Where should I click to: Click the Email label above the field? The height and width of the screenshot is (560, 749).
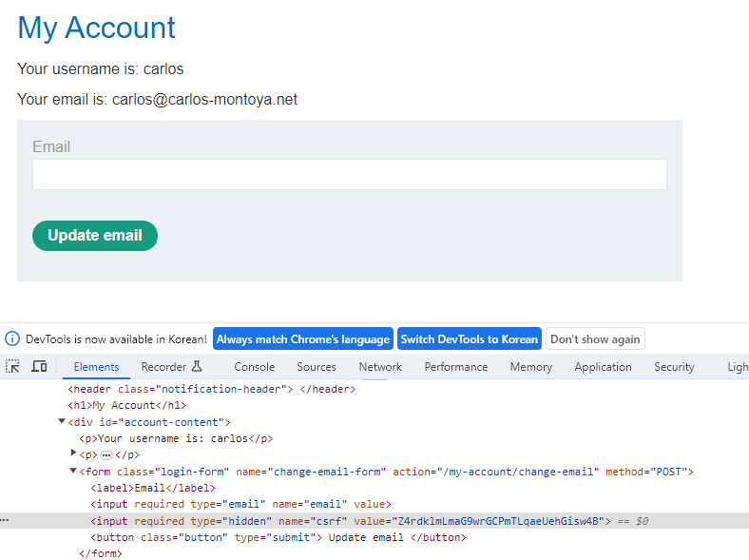click(51, 146)
